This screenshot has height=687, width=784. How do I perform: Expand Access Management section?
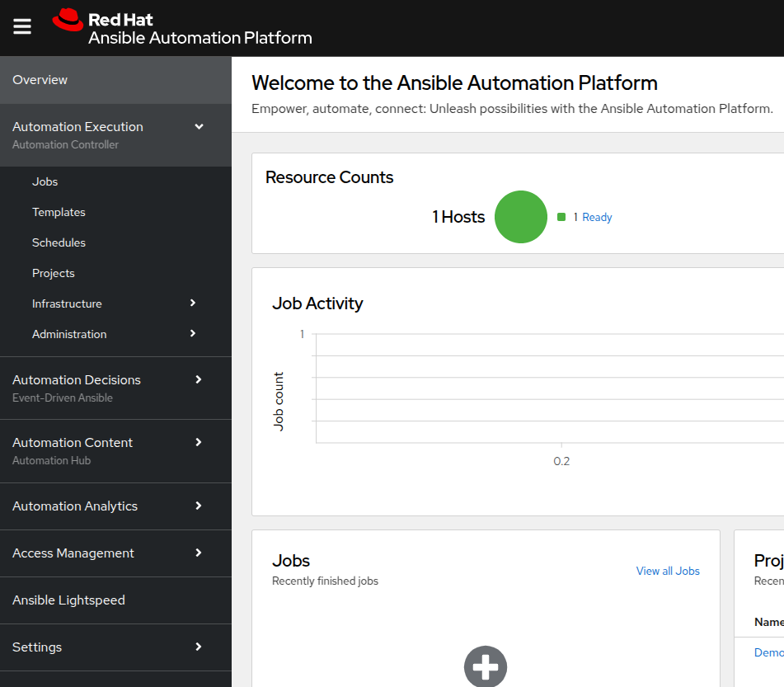pos(198,553)
